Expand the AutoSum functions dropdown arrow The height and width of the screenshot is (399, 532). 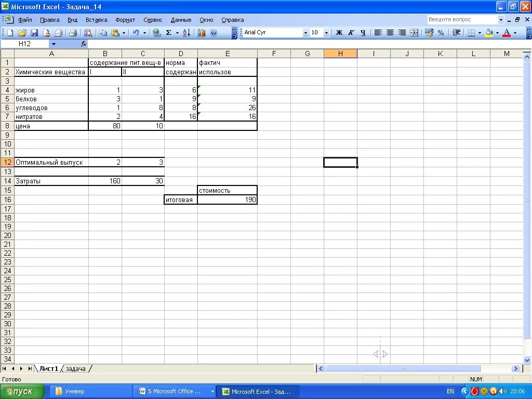[177, 33]
